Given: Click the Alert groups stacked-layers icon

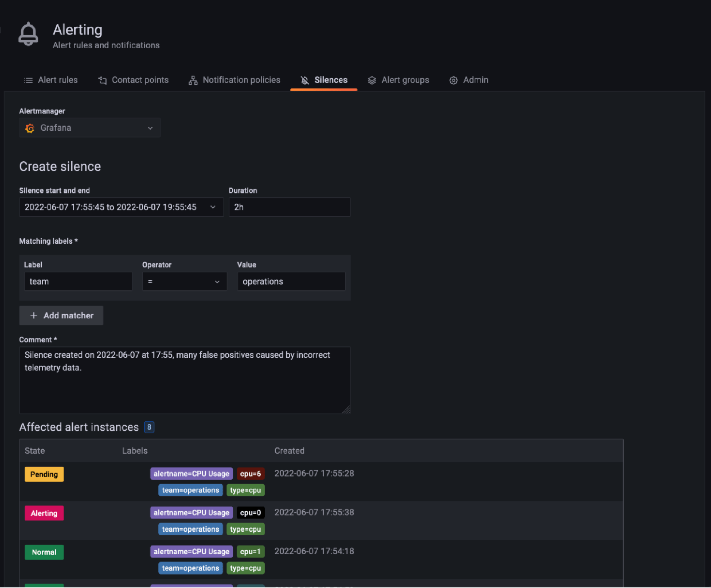Looking at the screenshot, I should [x=372, y=80].
